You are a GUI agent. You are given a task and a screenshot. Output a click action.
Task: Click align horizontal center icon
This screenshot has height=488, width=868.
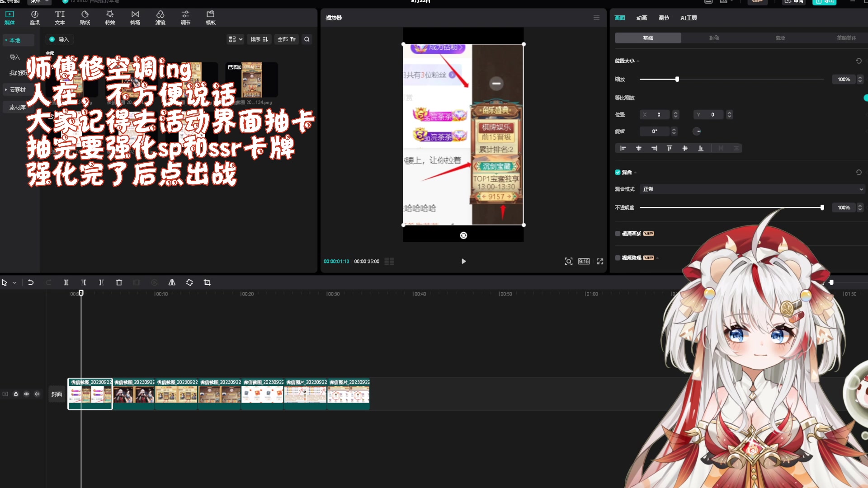pyautogui.click(x=639, y=148)
